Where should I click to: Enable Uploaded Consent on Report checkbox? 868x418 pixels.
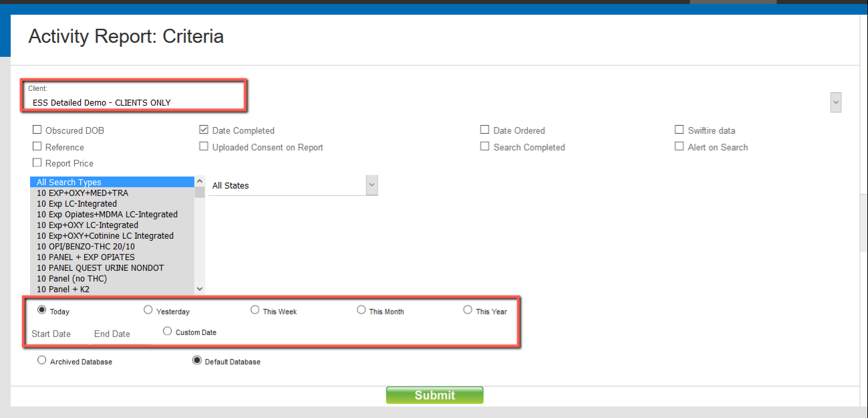[204, 146]
